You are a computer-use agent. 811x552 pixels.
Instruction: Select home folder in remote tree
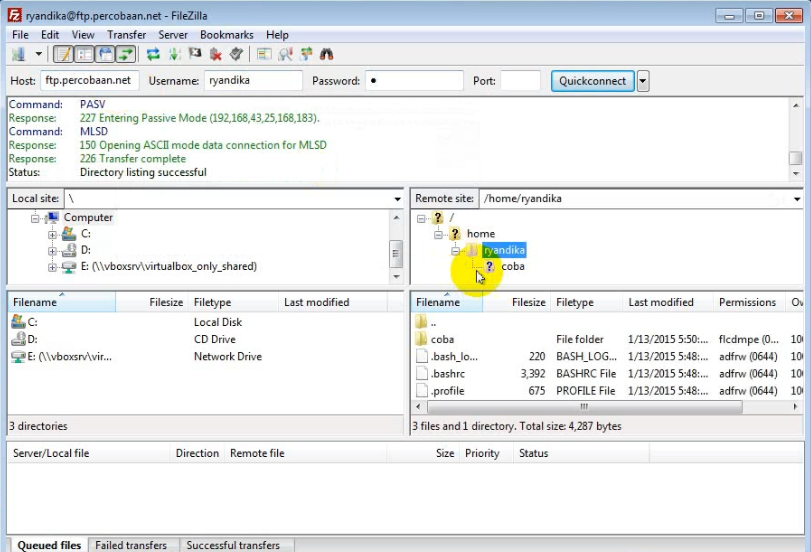point(480,234)
